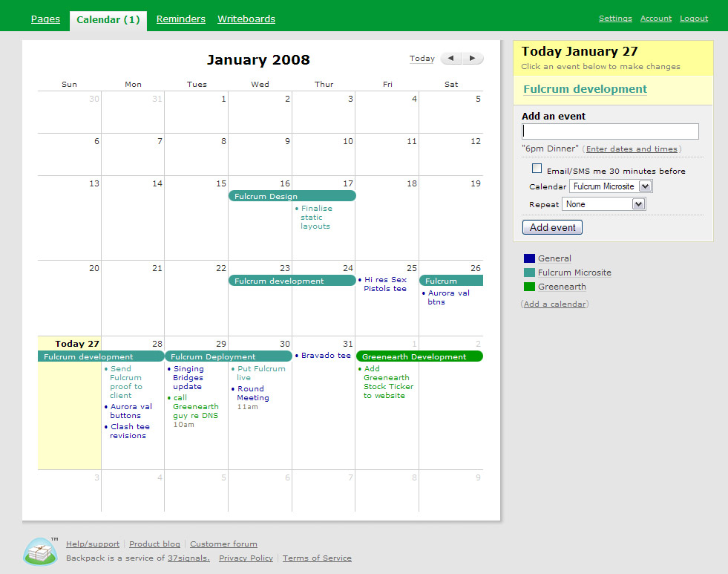The image size is (728, 574).
Task: Visit the 37signals link
Action: coord(188,558)
